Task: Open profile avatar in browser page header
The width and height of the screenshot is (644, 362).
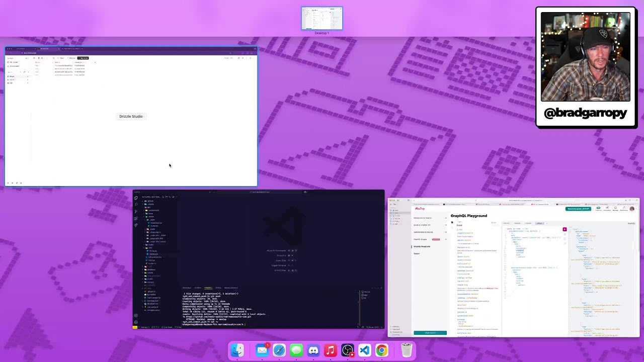Action: 632,209
